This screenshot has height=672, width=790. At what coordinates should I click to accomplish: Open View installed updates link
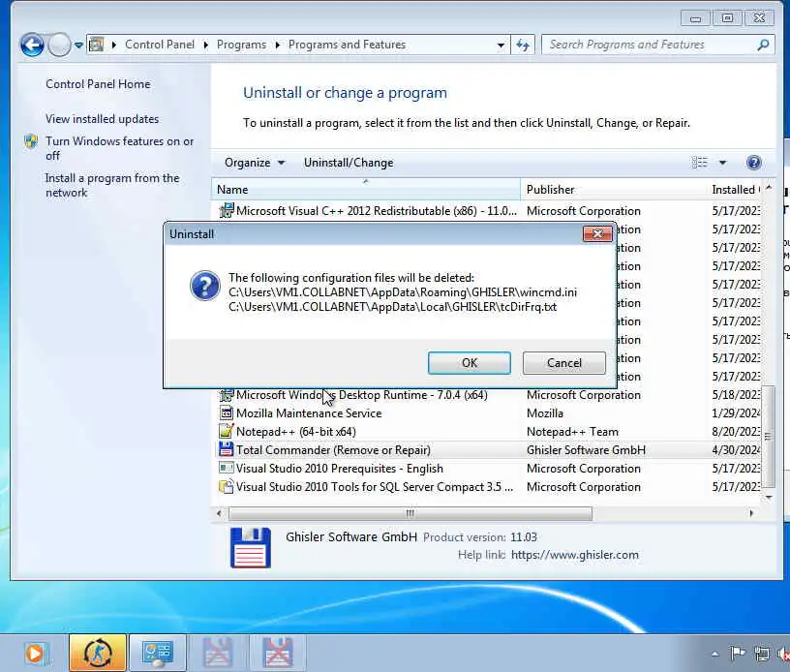coord(102,119)
